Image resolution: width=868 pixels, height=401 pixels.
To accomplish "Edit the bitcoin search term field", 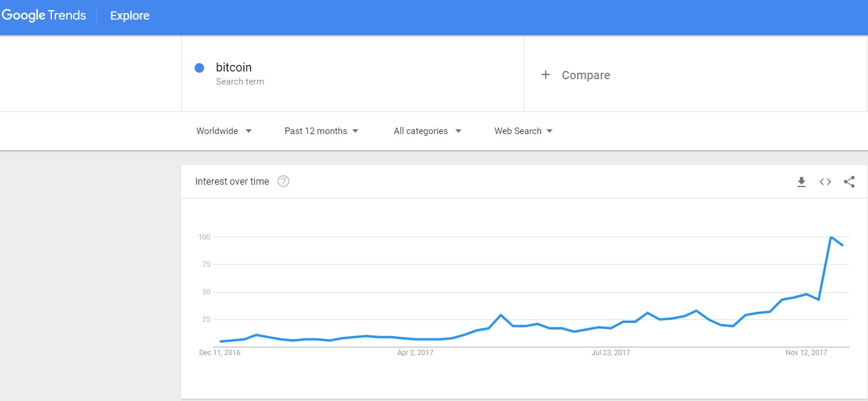I will (x=353, y=74).
